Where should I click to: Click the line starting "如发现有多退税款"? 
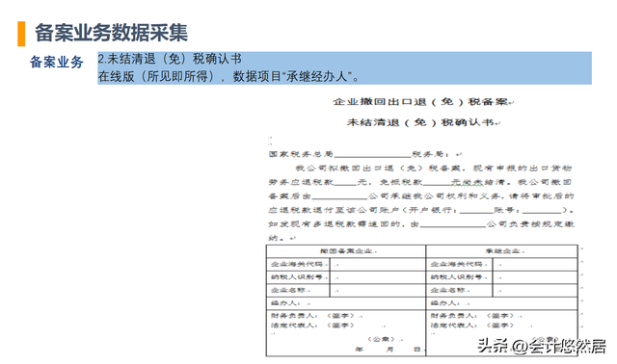421,224
